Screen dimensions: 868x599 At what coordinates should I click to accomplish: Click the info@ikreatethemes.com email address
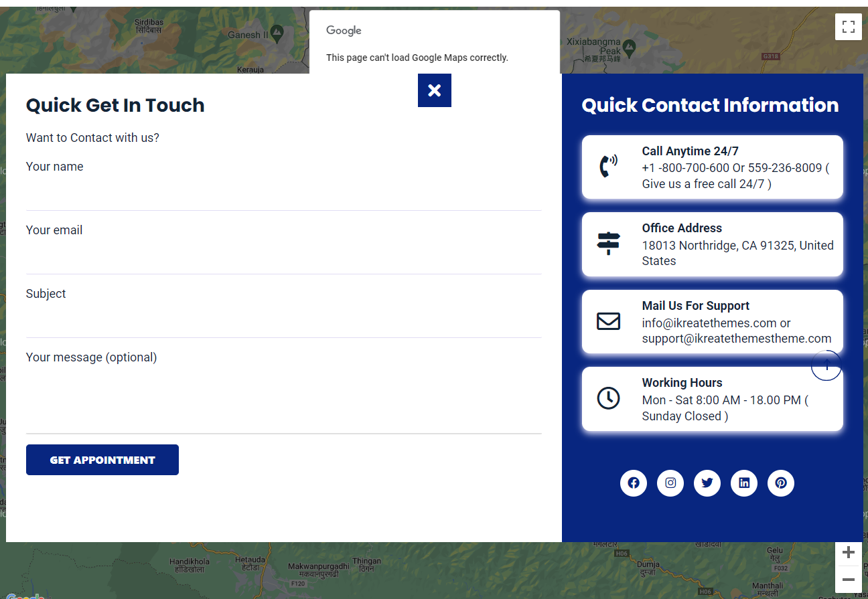click(x=709, y=323)
